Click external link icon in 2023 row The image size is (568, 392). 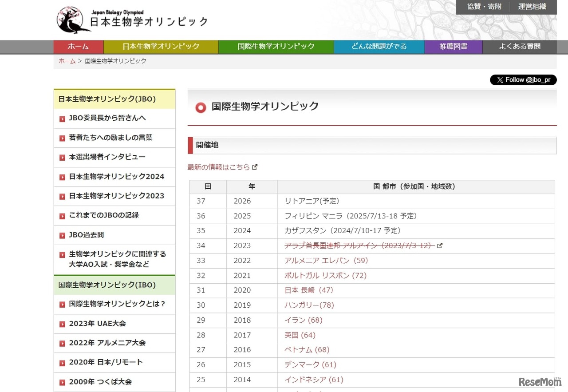440,245
